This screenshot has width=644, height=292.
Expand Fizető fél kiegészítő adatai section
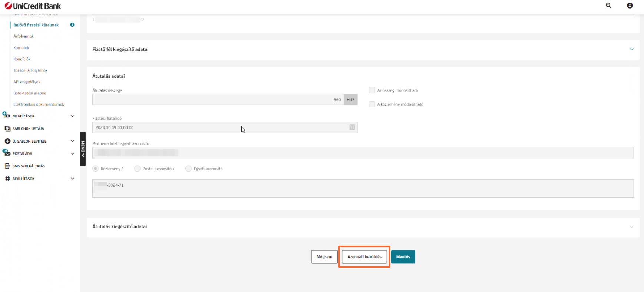(x=631, y=49)
